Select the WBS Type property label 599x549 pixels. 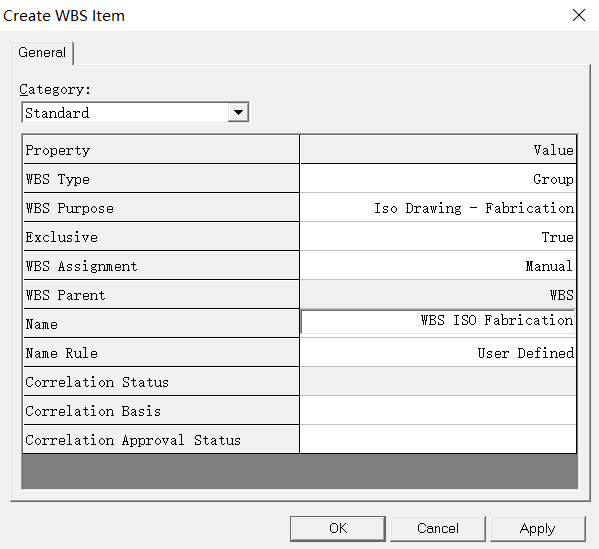tap(161, 179)
